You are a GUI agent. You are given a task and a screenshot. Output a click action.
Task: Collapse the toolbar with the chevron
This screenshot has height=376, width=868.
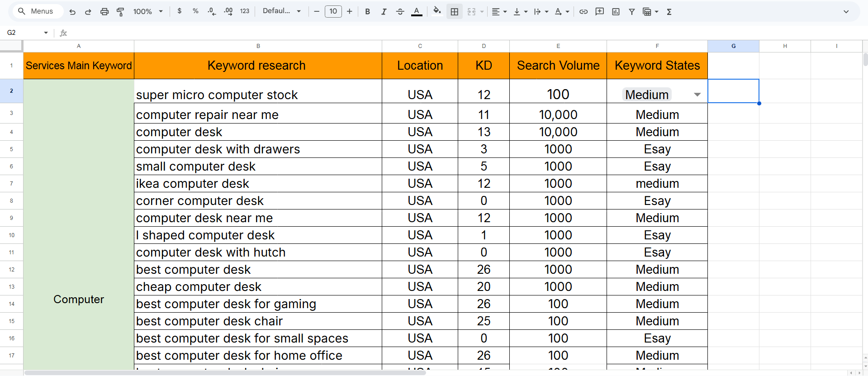pos(846,12)
